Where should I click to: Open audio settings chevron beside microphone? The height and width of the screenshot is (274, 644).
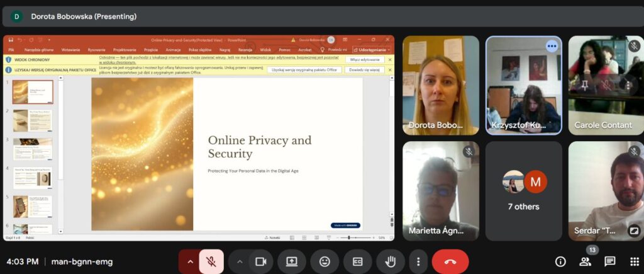coord(189,261)
